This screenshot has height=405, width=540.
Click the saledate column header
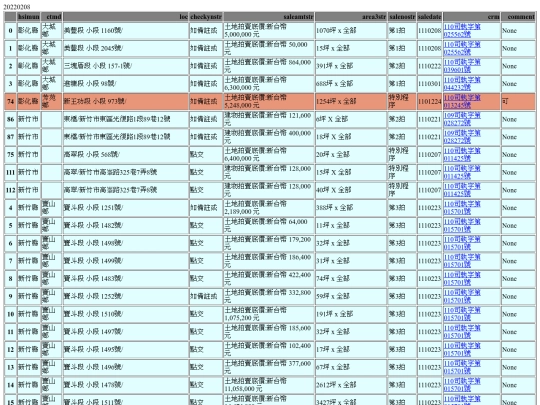pos(429,17)
